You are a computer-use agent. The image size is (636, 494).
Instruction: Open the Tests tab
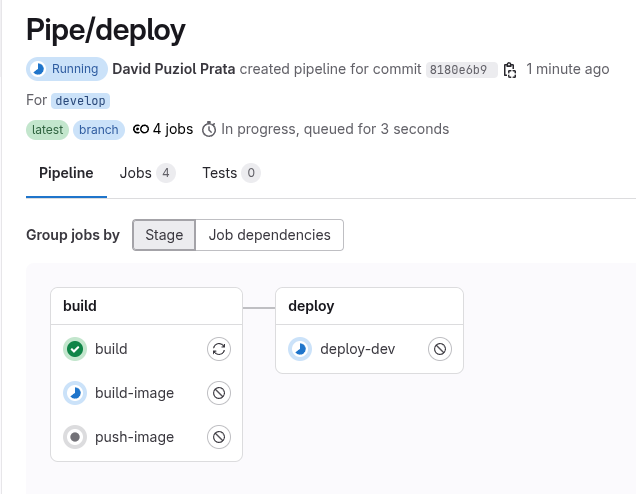(230, 173)
